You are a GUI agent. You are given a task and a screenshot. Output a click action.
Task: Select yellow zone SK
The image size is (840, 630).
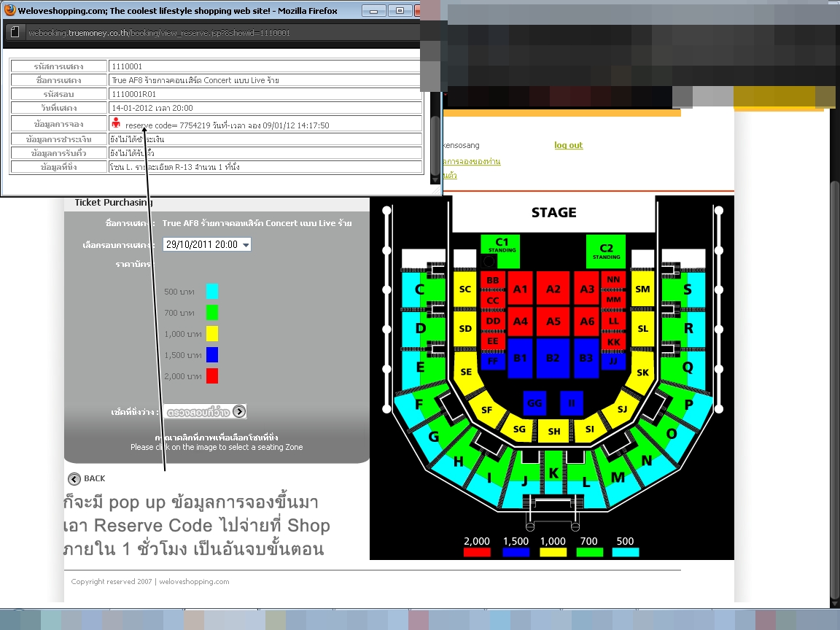click(642, 372)
